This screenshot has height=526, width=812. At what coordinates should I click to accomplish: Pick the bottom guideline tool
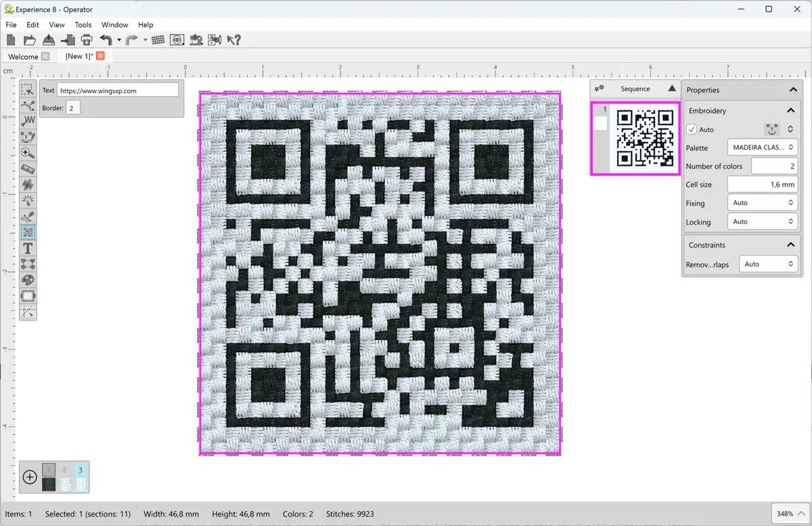point(28,312)
